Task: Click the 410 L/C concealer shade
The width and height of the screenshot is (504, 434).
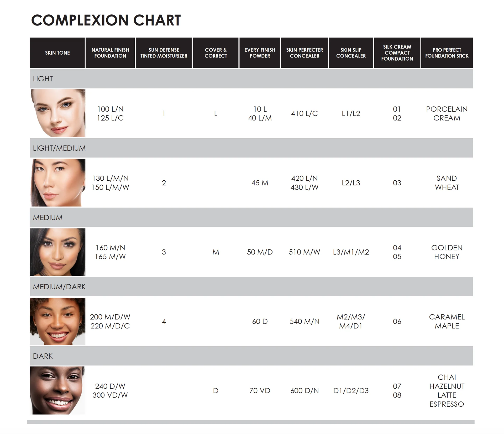Action: tap(304, 113)
